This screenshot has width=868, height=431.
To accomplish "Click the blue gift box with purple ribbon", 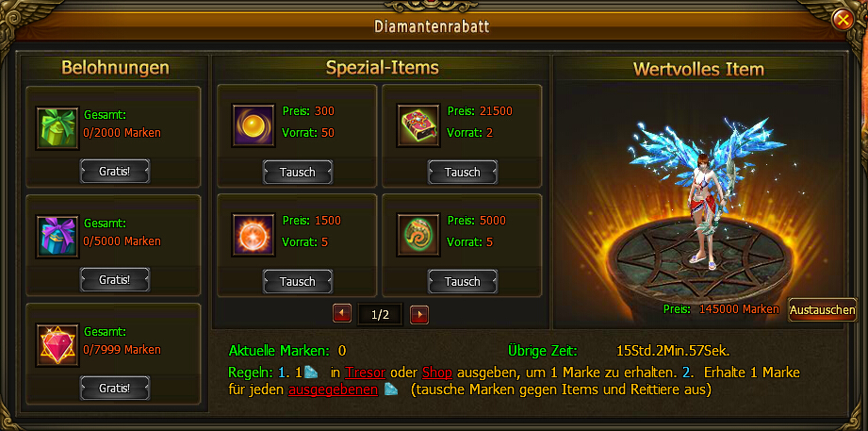I will coord(57,237).
